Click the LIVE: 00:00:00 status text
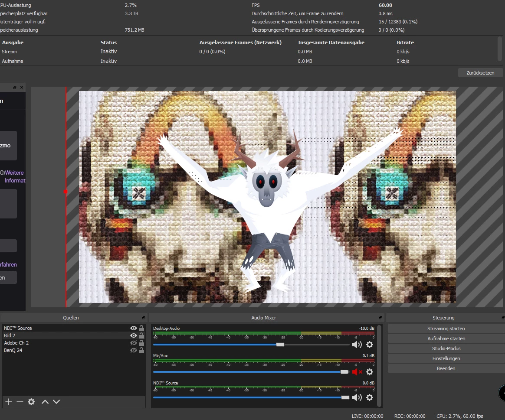 (367, 416)
